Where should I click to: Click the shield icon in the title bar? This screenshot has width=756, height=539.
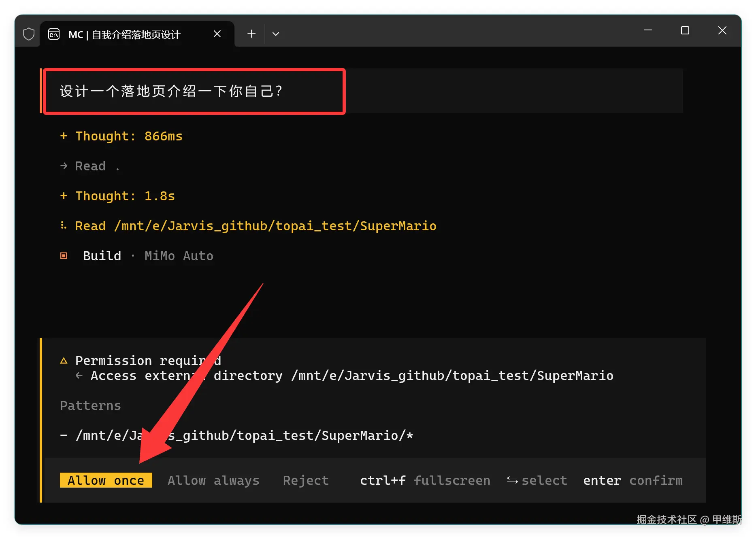coord(29,34)
